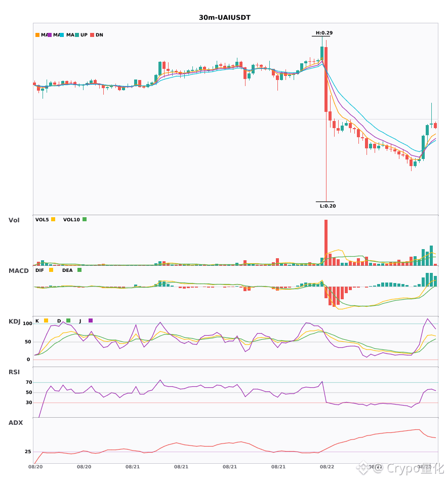
Task: Click the RSI axis value 30
Action: tap(29, 403)
